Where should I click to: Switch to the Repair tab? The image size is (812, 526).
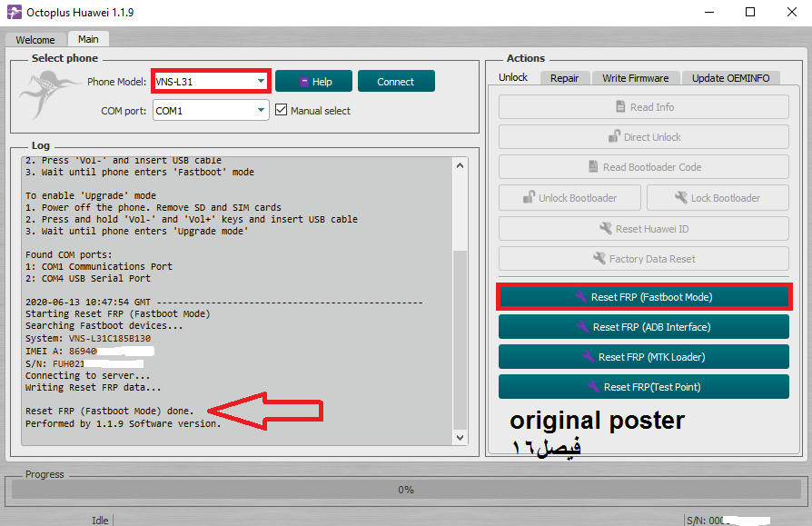(564, 78)
